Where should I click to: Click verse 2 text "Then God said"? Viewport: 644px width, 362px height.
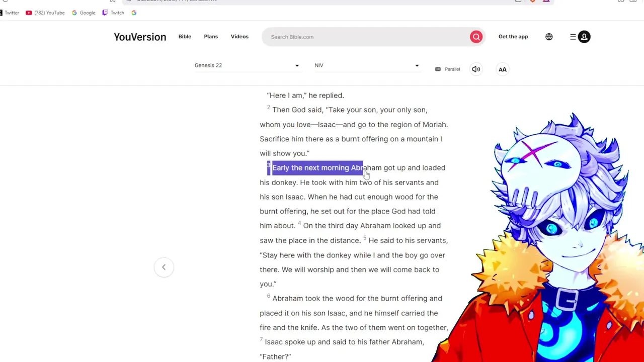point(297,110)
